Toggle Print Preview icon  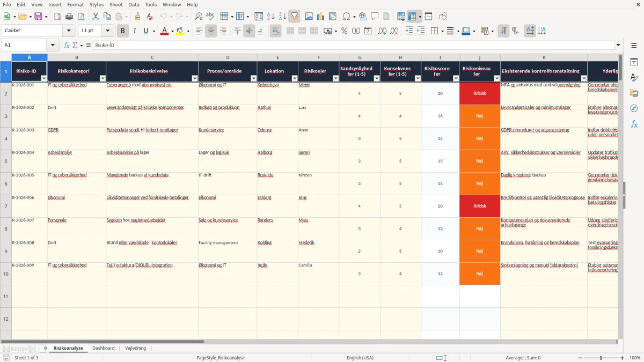click(81, 17)
